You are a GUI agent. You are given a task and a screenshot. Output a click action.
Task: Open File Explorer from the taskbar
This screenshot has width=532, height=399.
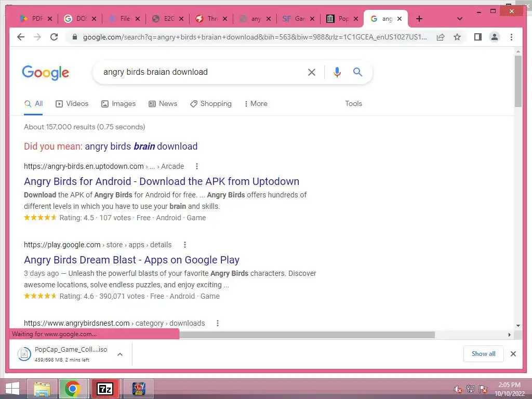(42, 389)
